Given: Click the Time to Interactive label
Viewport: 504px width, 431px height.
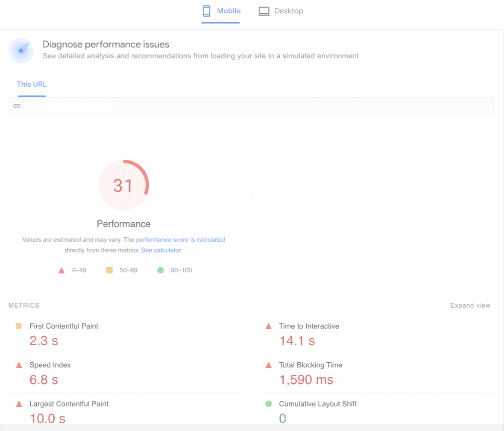Looking at the screenshot, I should 309,326.
